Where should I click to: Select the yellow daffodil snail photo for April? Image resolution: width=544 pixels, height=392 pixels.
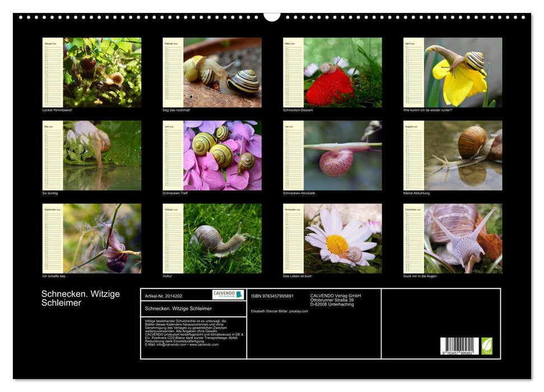pyautogui.click(x=463, y=72)
